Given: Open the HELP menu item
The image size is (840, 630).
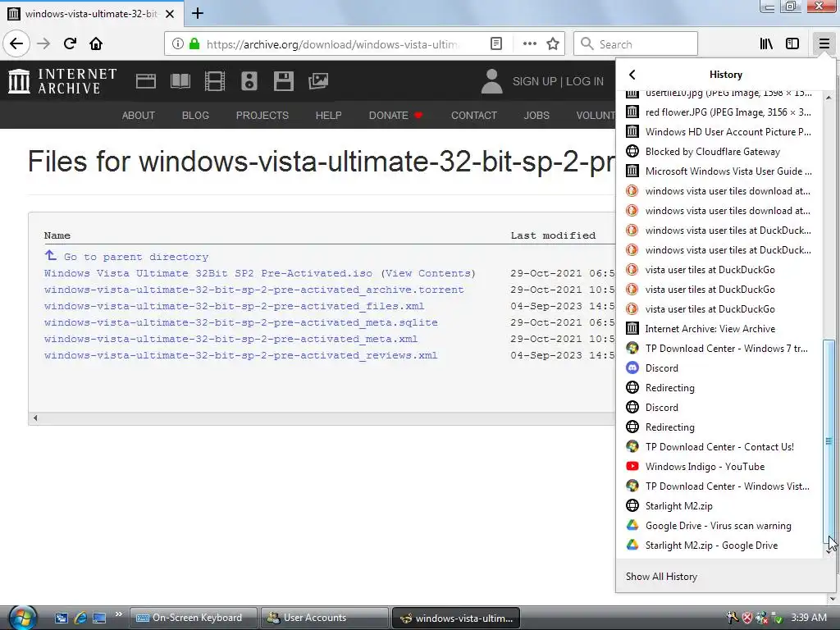Looking at the screenshot, I should [x=328, y=115].
